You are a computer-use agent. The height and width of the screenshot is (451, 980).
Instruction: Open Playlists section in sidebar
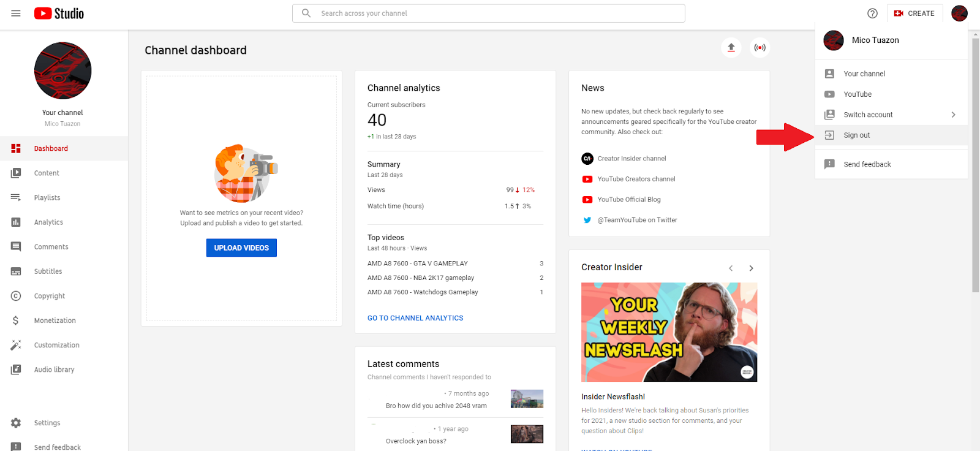pos(64,198)
